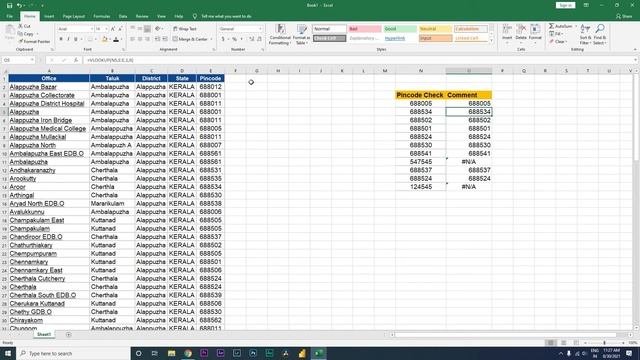Viewport: 640px width, 360px height.
Task: Click AutoSum sigma button
Action: (x=560, y=26)
